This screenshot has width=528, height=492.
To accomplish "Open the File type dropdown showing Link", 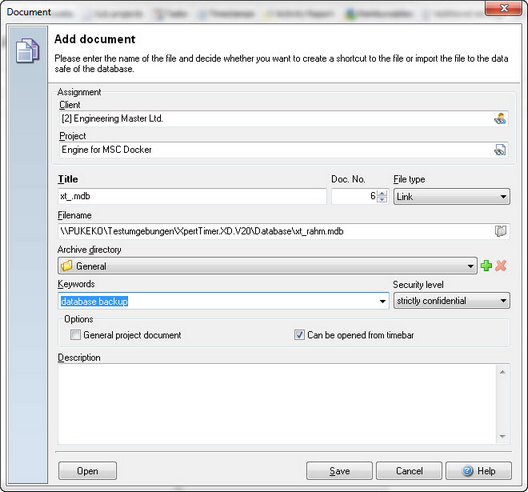I will tap(452, 196).
